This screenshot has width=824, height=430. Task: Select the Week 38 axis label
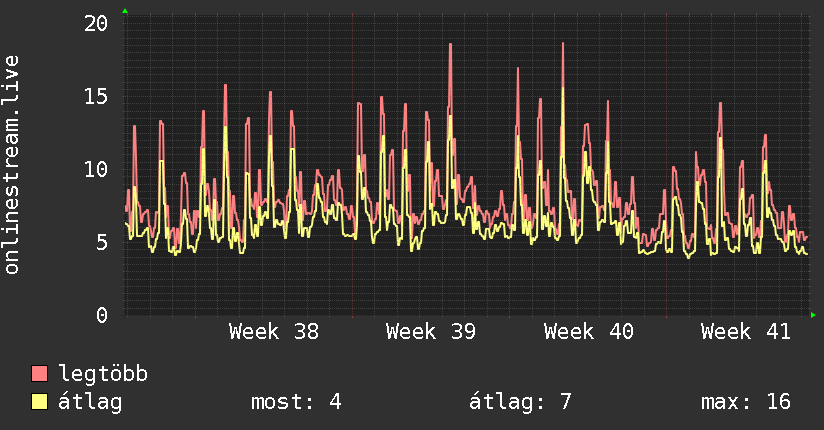[x=274, y=332]
